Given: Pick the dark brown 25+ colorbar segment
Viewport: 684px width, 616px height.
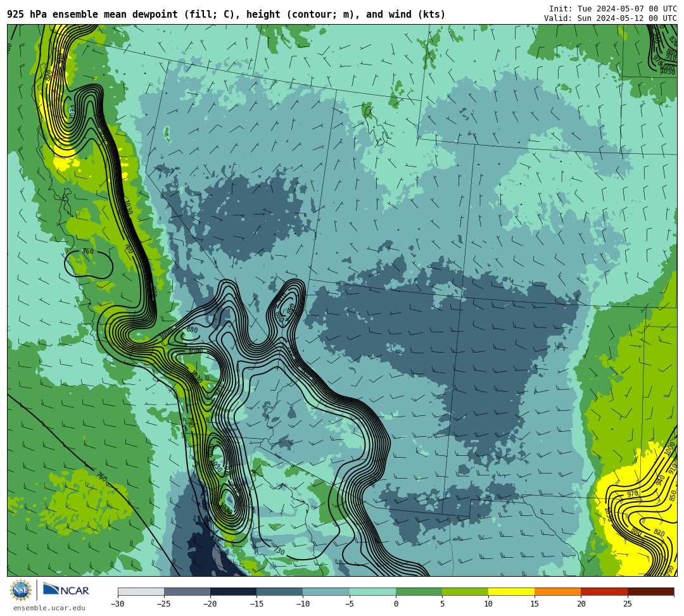Looking at the screenshot, I should tap(651, 591).
